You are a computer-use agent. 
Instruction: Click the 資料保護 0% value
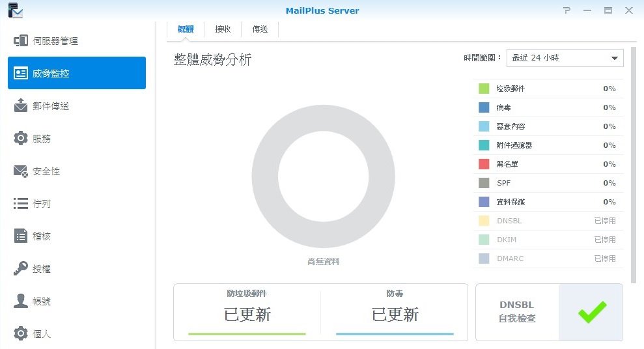[609, 202]
